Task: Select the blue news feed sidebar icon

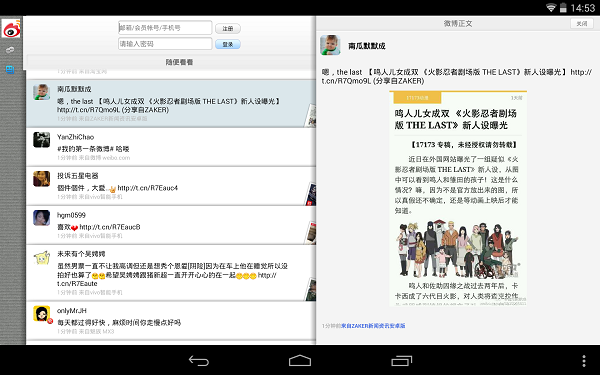Action: pyautogui.click(x=10, y=69)
